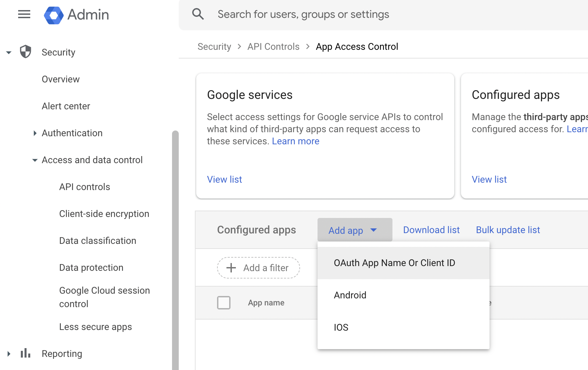The width and height of the screenshot is (588, 370).
Task: Click the Download list link
Action: coord(431,230)
